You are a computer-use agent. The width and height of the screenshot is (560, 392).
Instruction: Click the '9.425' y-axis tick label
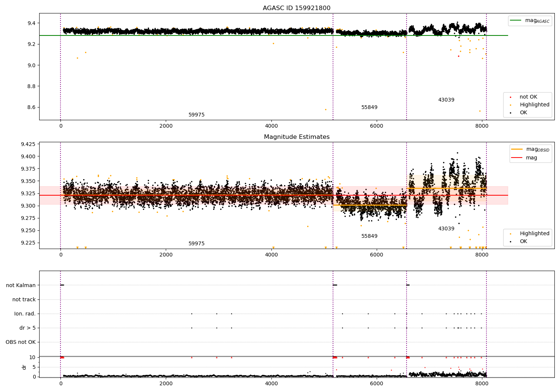(x=28, y=144)
